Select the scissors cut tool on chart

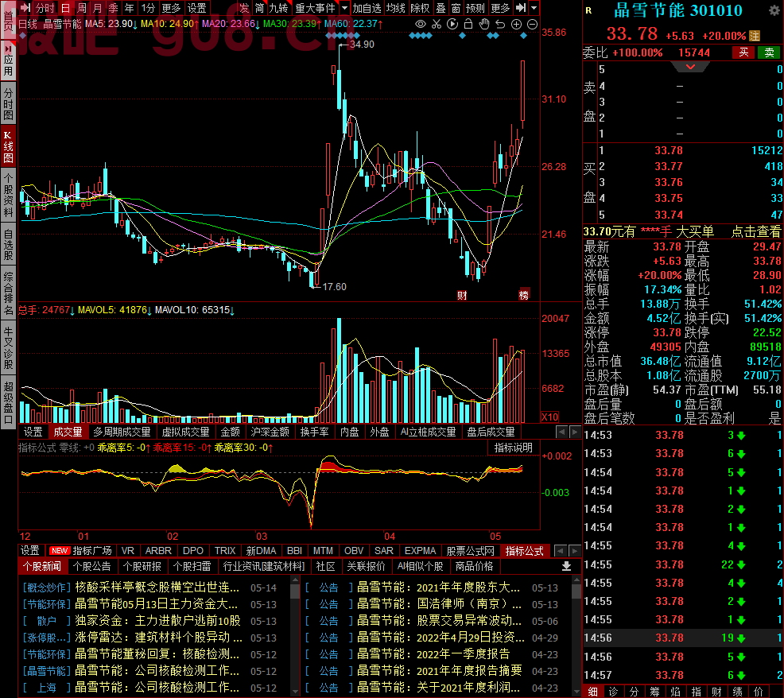pos(437,24)
